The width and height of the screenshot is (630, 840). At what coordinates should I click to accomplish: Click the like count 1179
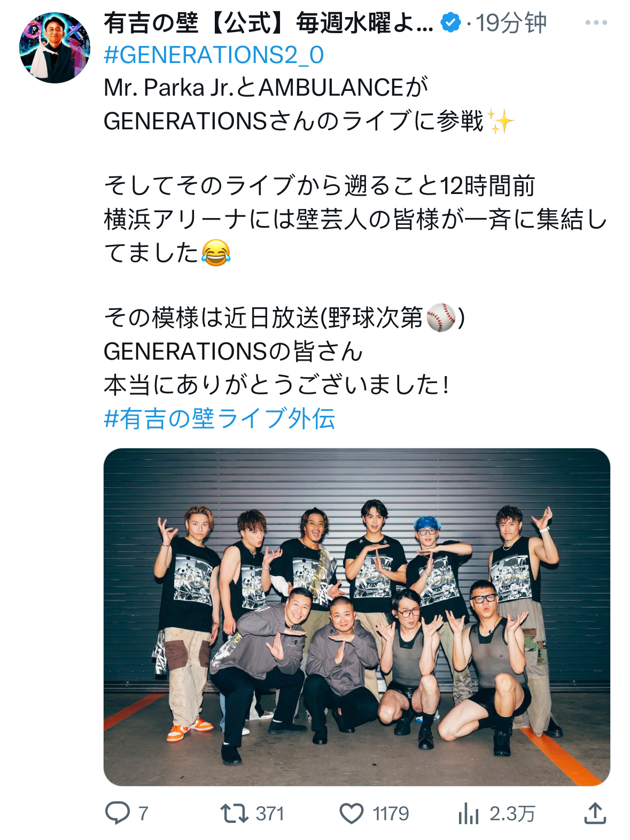click(391, 814)
